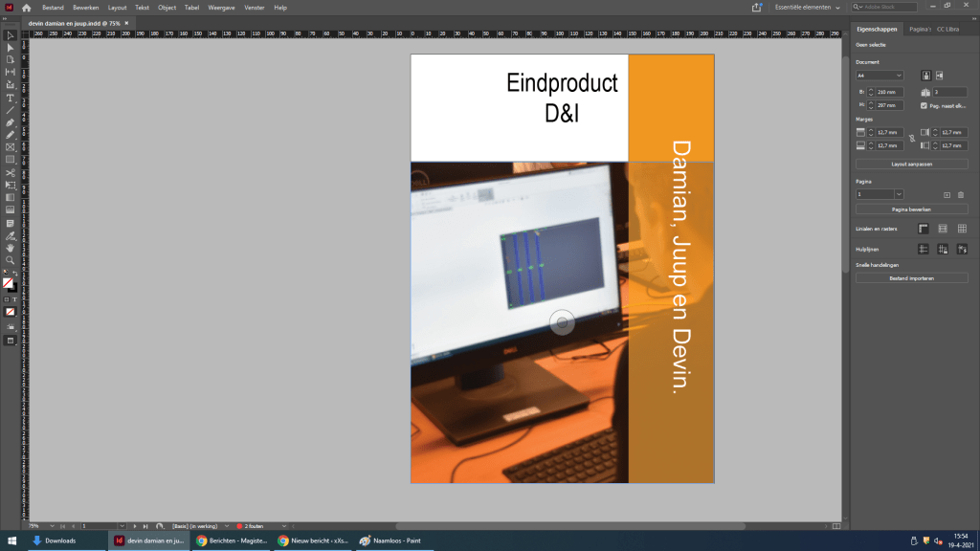Switch to the Pagina's panel tab
The image size is (980, 551).
920,30
